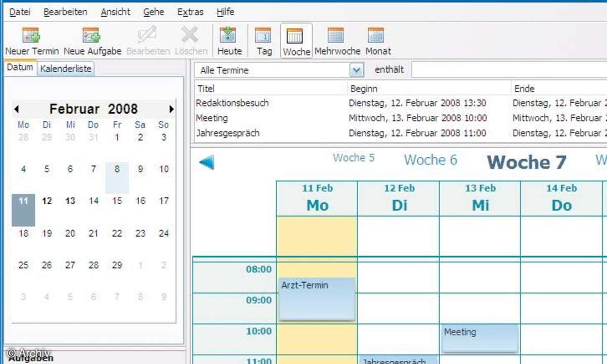Open the Jahresgespräch block in week grid
Viewport: 607px width, 364px height.
[x=399, y=359]
